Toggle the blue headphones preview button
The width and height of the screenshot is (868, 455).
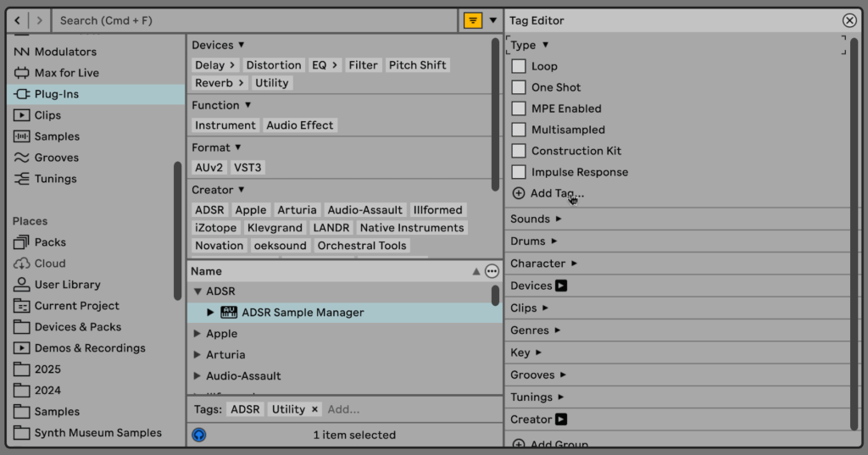pos(199,435)
